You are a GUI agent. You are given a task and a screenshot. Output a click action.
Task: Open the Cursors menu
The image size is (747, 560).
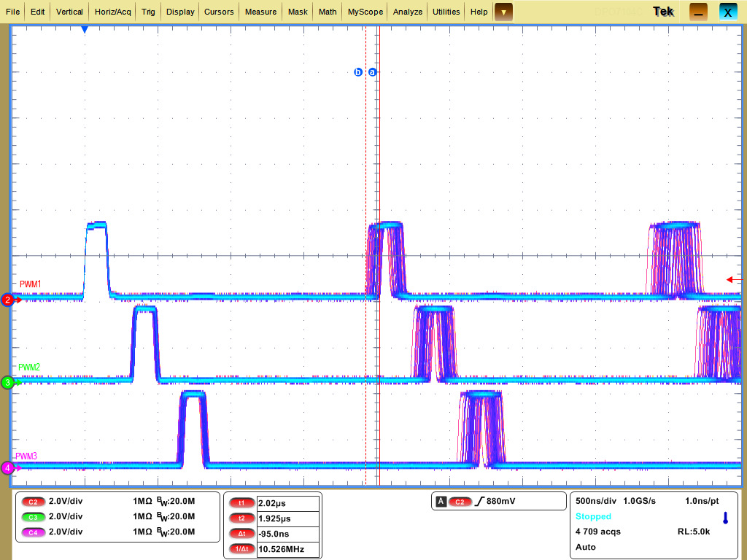click(219, 12)
